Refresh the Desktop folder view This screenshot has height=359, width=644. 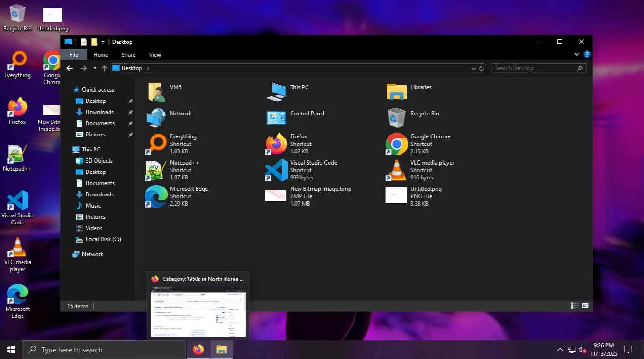[x=481, y=68]
